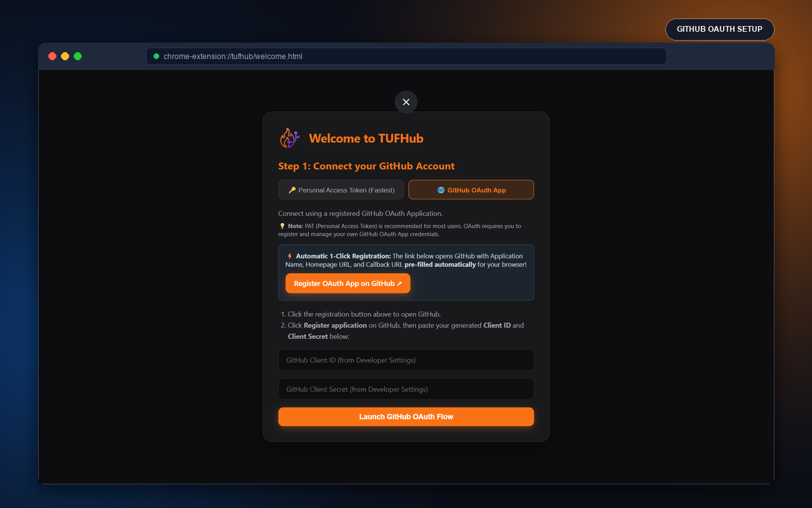
Task: Click the 'pre-filled automatically' bold text
Action: pyautogui.click(x=440, y=264)
